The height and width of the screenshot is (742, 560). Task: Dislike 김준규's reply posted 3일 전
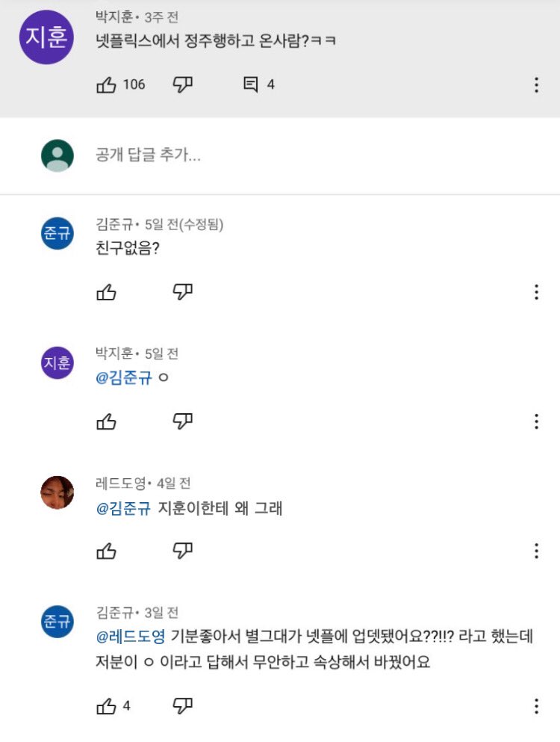tap(183, 705)
